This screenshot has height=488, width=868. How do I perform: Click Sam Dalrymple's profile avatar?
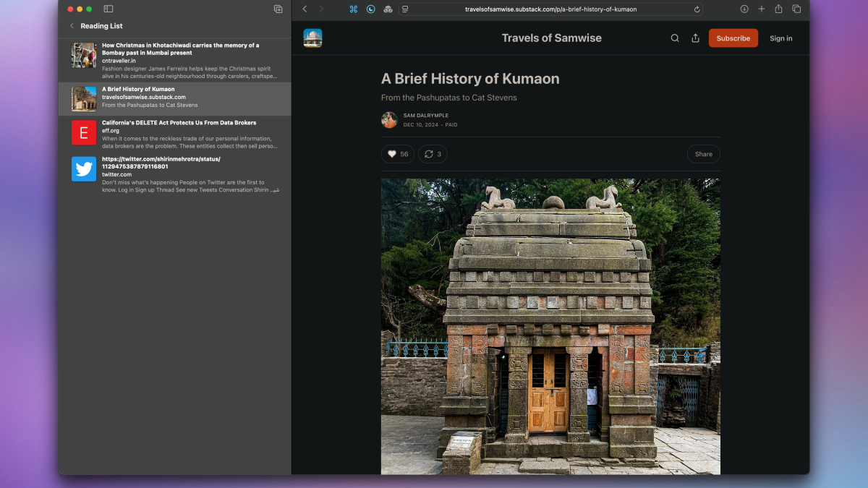click(388, 119)
